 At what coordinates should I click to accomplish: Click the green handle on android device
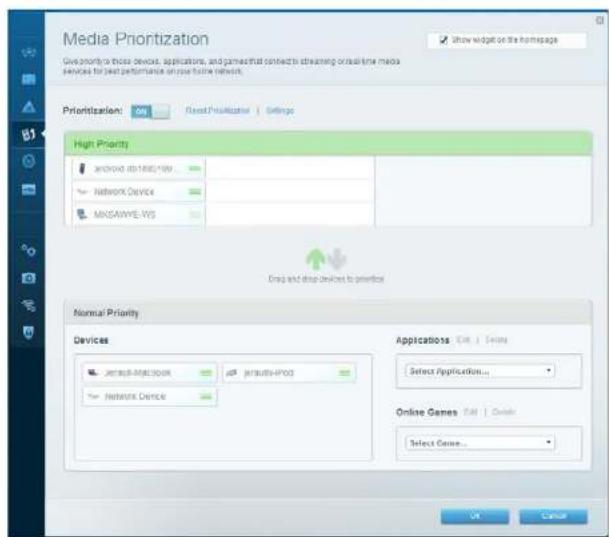pos(195,169)
